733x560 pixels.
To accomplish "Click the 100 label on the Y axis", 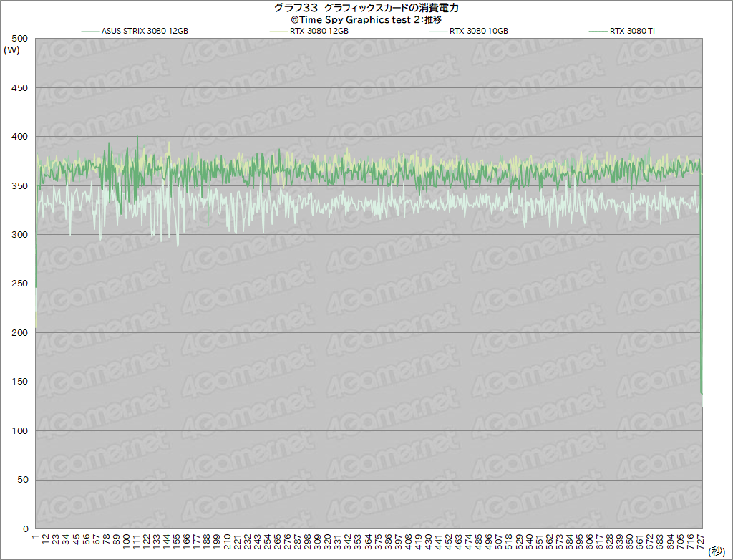I will point(20,430).
